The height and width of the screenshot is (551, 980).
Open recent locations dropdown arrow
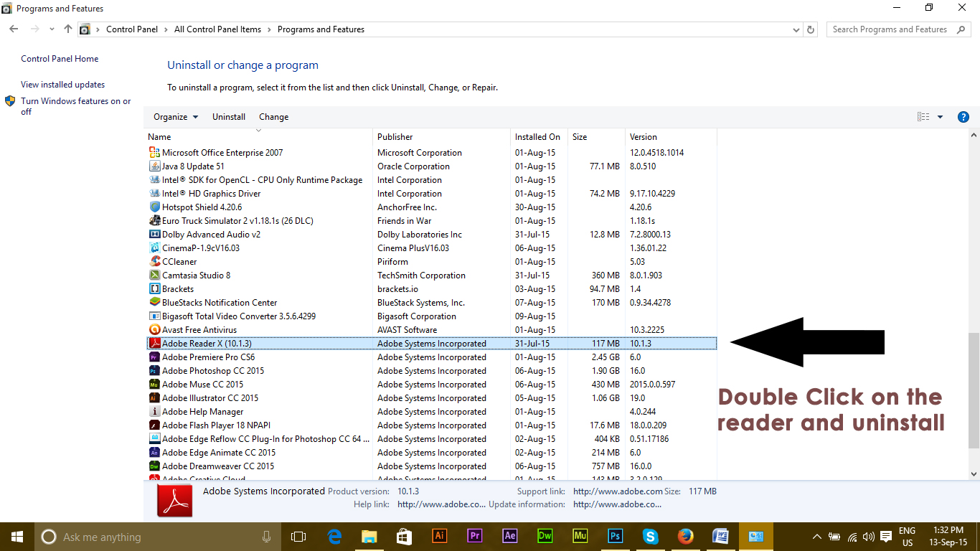pyautogui.click(x=52, y=29)
